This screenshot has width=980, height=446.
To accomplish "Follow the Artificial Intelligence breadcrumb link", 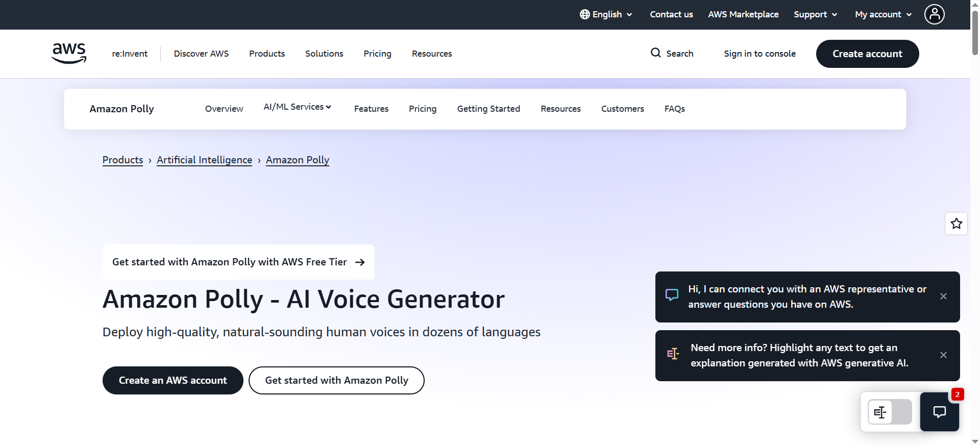I will (204, 160).
